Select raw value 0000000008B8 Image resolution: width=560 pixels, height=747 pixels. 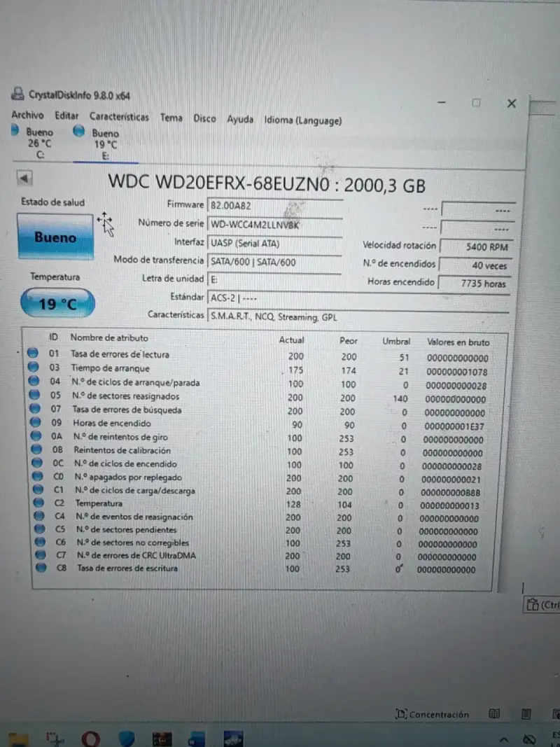451,493
